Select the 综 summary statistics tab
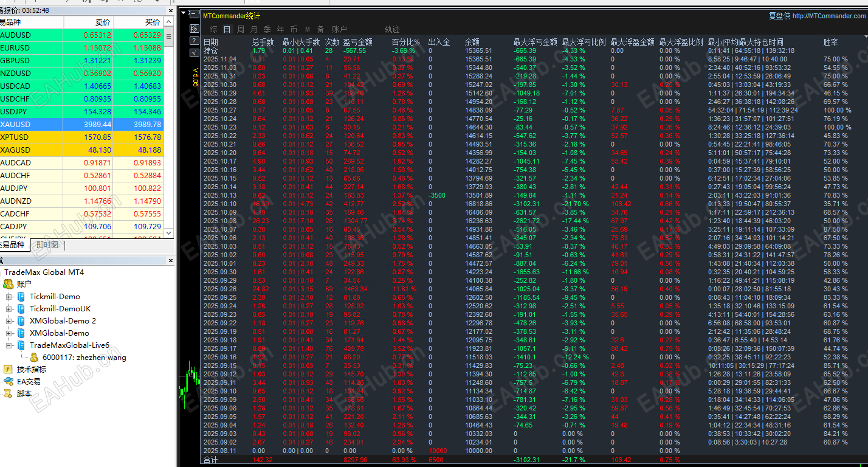The width and height of the screenshot is (868, 467). click(214, 29)
